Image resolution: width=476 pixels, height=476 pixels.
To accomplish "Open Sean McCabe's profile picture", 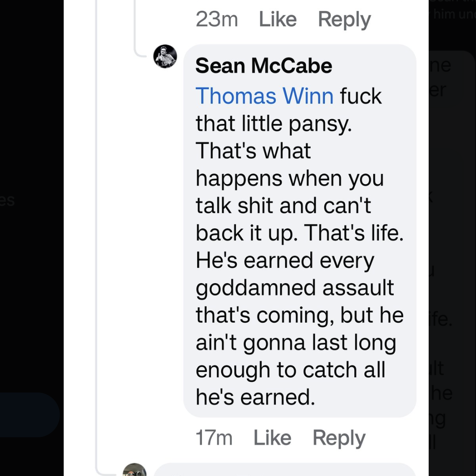I will point(165,56).
